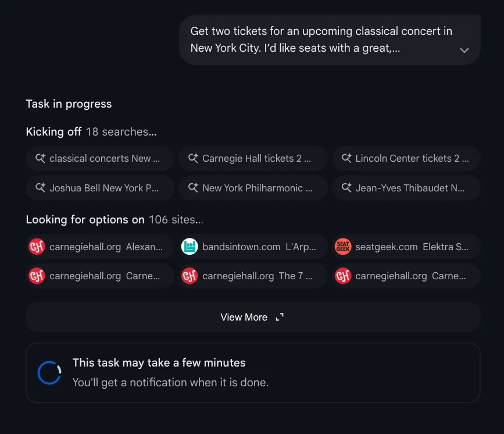
Task: Click the search icon on Joshua Bell chip
Action: pyautogui.click(x=40, y=188)
